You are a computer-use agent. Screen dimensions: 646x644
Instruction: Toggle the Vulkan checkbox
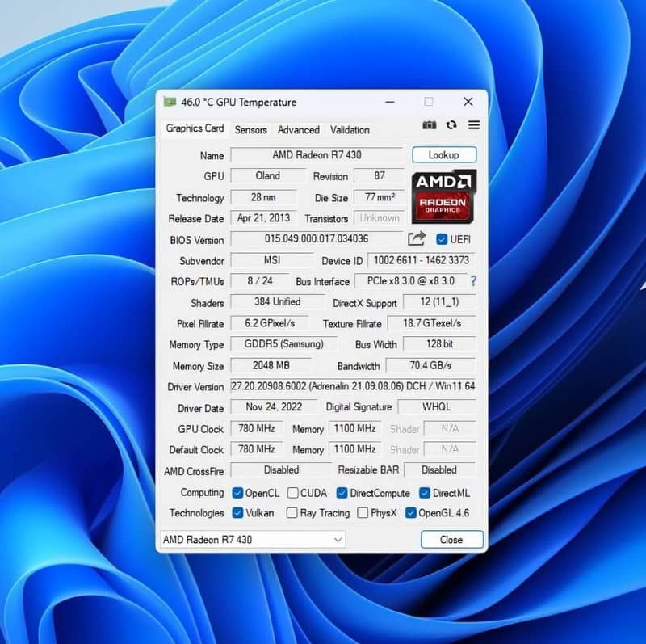coord(237,512)
